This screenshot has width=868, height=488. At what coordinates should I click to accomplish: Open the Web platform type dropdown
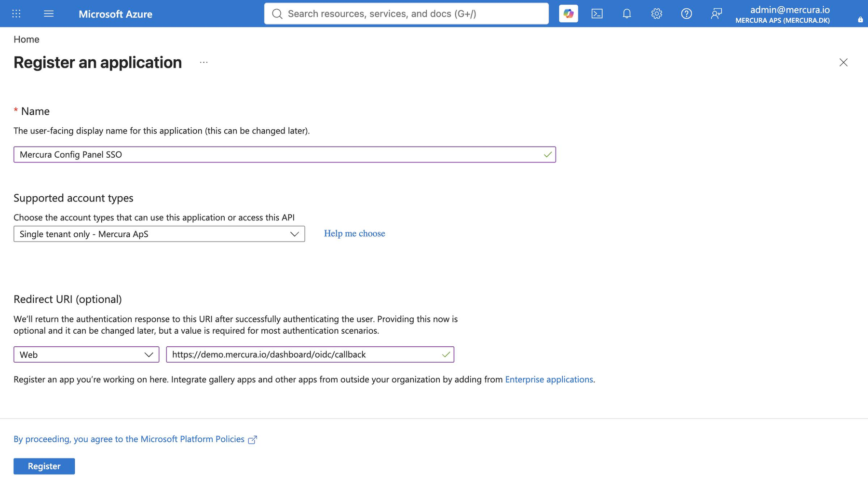86,354
